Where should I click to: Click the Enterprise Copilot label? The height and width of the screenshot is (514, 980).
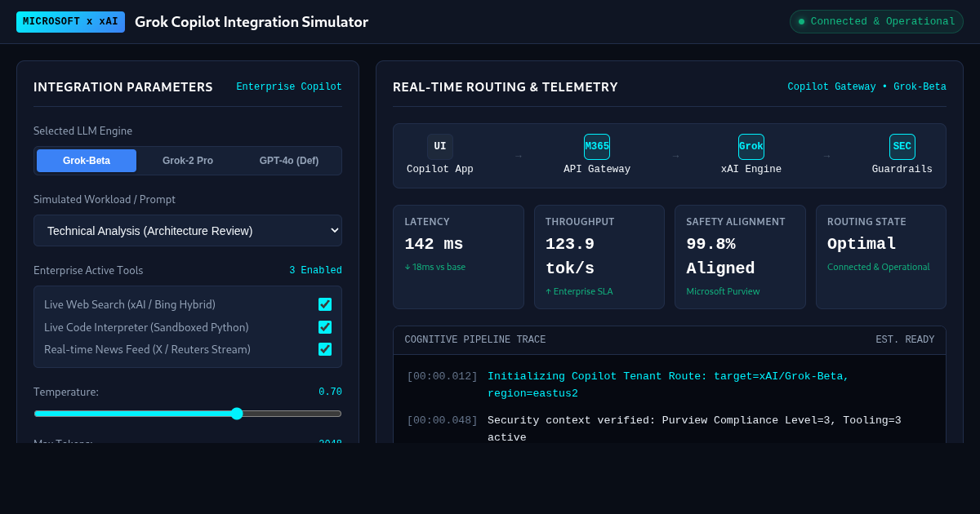[x=289, y=87]
